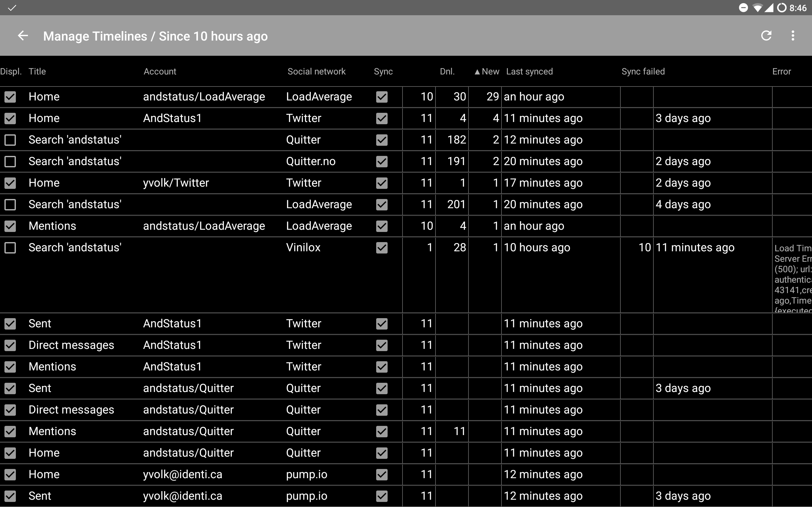The image size is (812, 507).
Task: Tap the cellular signal icon
Action: [769, 8]
